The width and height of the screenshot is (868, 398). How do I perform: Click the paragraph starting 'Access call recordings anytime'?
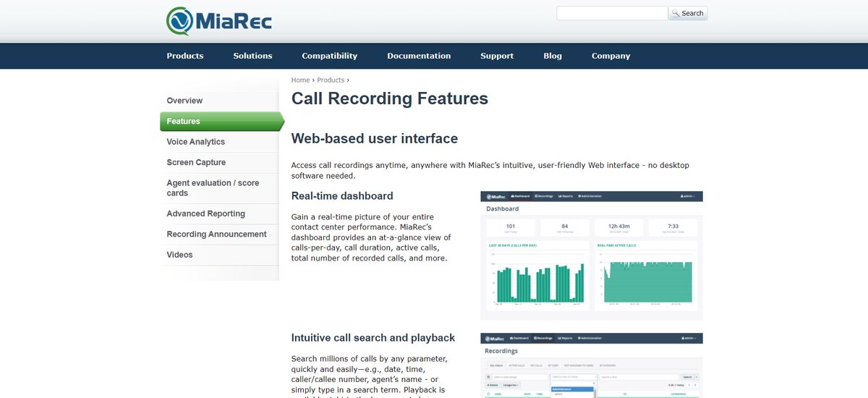pyautogui.click(x=490, y=170)
